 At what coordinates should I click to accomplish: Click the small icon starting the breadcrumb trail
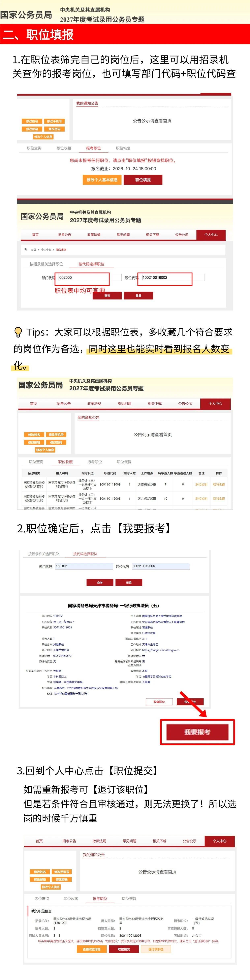point(26,250)
